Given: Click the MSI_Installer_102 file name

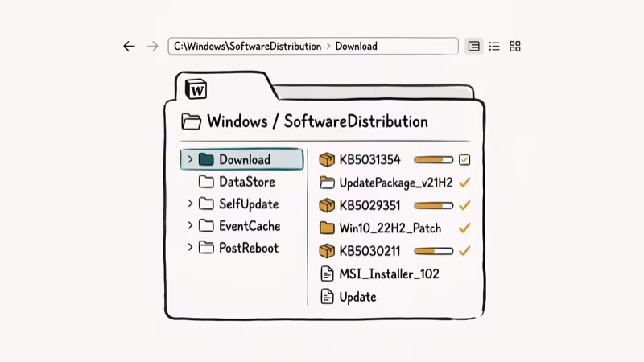Looking at the screenshot, I should click(x=390, y=274).
